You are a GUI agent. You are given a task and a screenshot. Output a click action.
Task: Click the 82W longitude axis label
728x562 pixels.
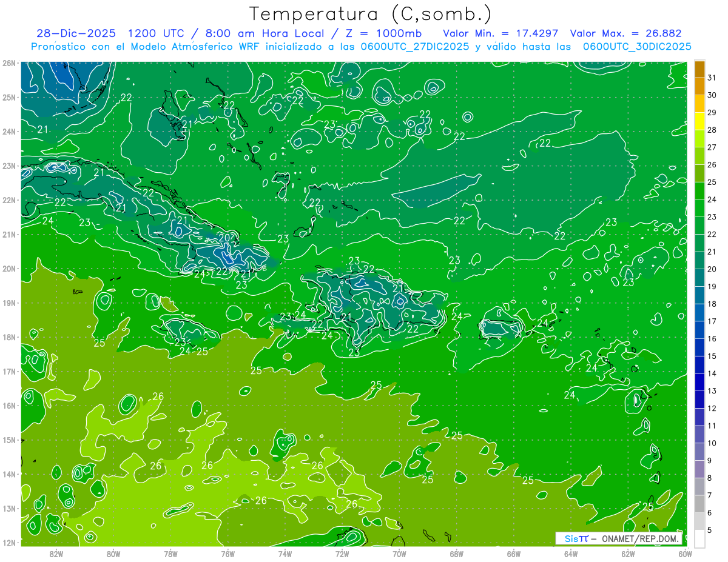(x=56, y=553)
